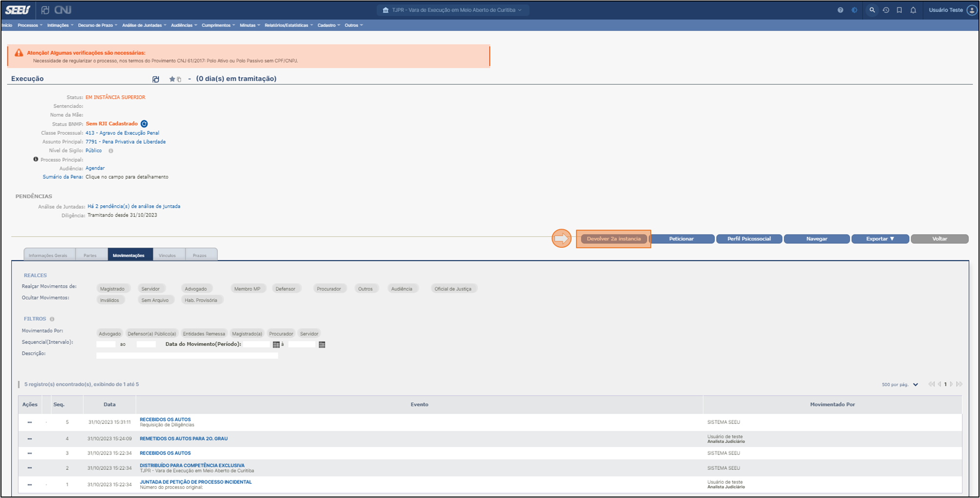Go to first page of results
Viewport: 980px width, 498px height.
pos(931,384)
